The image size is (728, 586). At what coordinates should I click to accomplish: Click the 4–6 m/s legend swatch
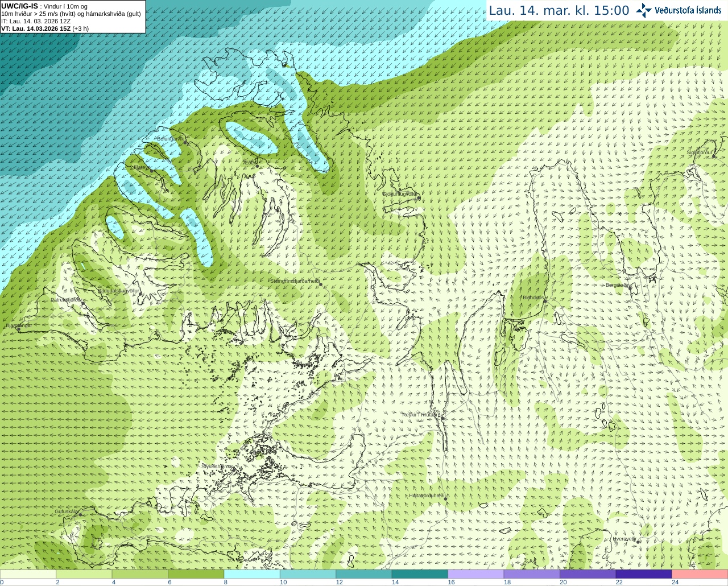[140, 574]
